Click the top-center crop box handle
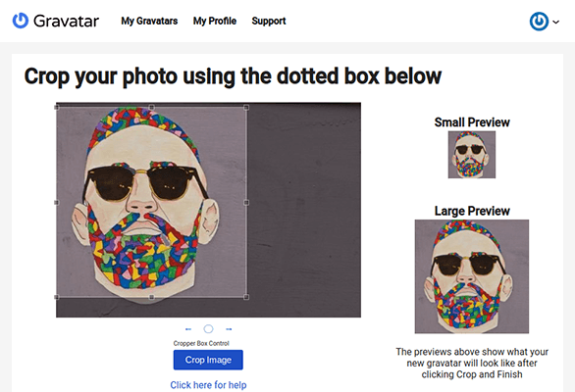The width and height of the screenshot is (575, 392). [x=151, y=108]
